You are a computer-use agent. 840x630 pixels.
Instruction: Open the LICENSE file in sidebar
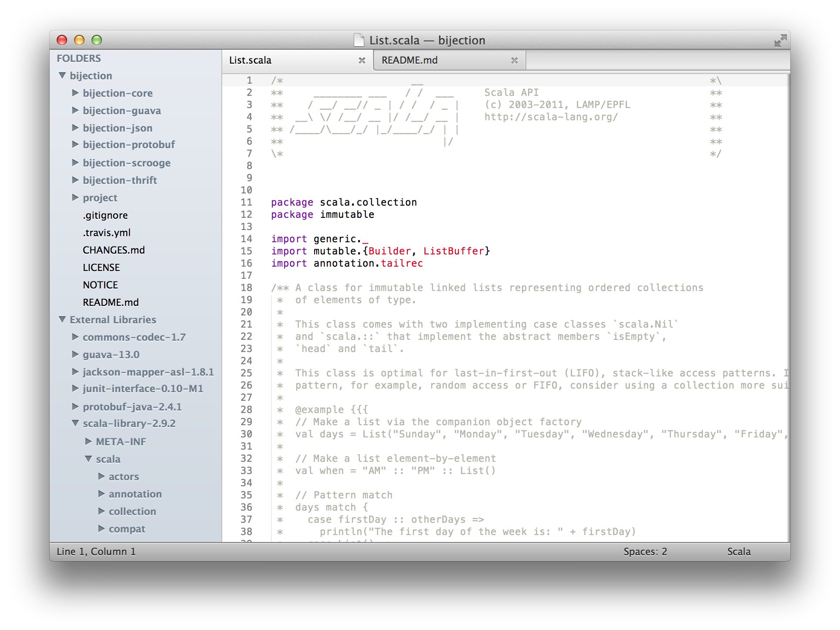[x=101, y=268]
